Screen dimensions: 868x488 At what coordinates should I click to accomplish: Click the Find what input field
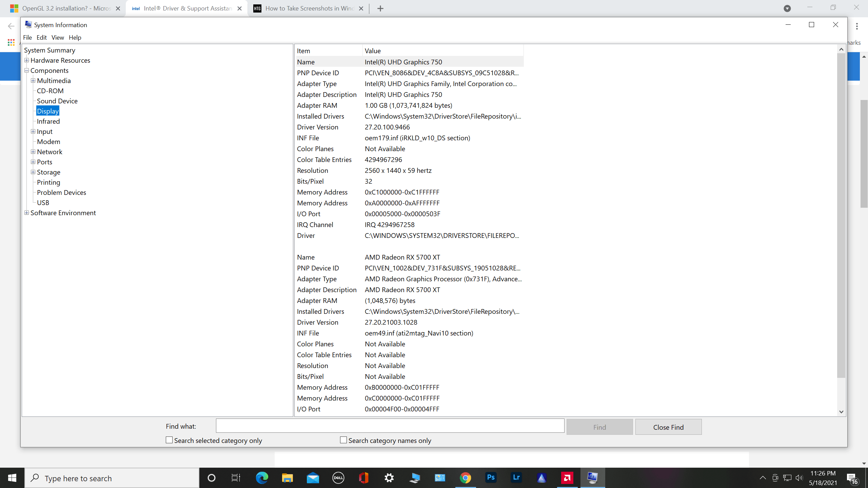pyautogui.click(x=390, y=426)
